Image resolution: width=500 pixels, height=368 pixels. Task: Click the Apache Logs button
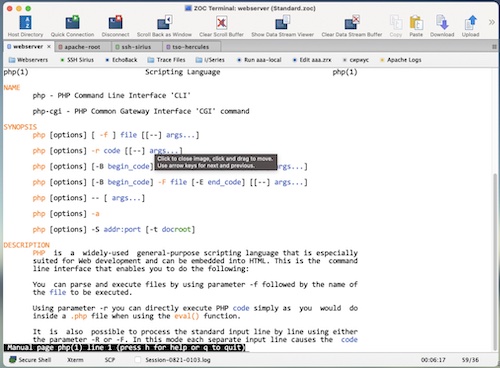[x=401, y=60]
